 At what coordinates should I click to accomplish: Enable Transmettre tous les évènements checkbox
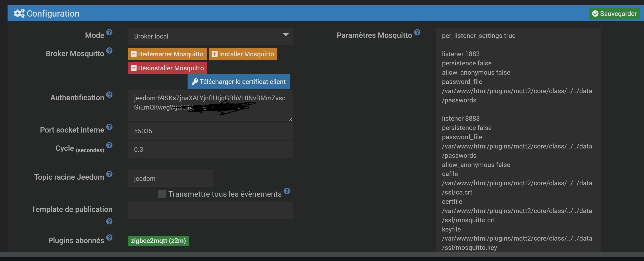pyautogui.click(x=161, y=194)
